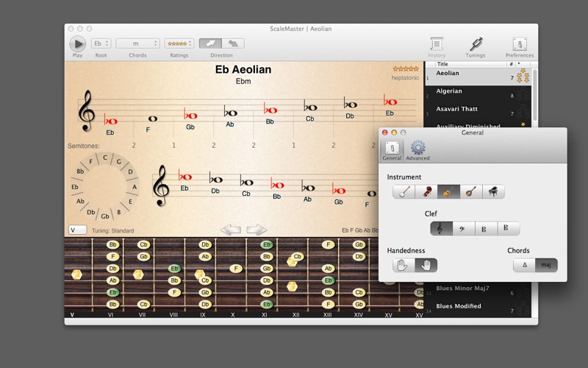Select descending direction arrow
The height and width of the screenshot is (368, 588).
(233, 43)
